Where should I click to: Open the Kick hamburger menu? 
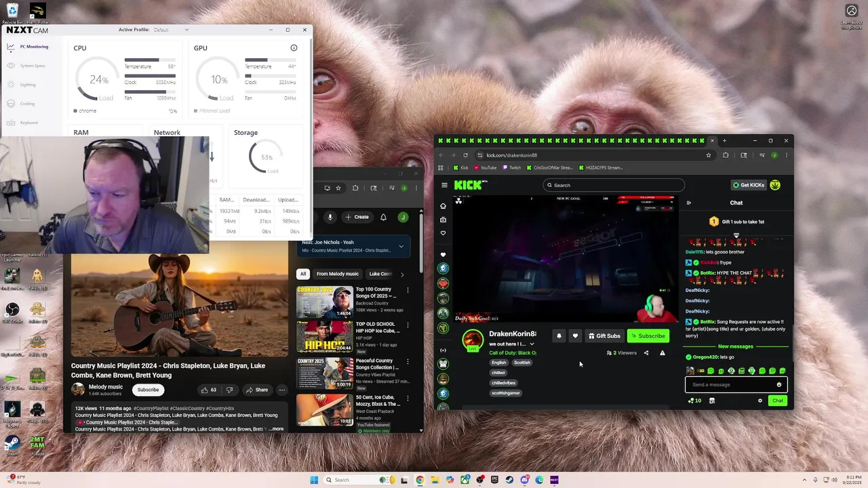[x=444, y=185]
